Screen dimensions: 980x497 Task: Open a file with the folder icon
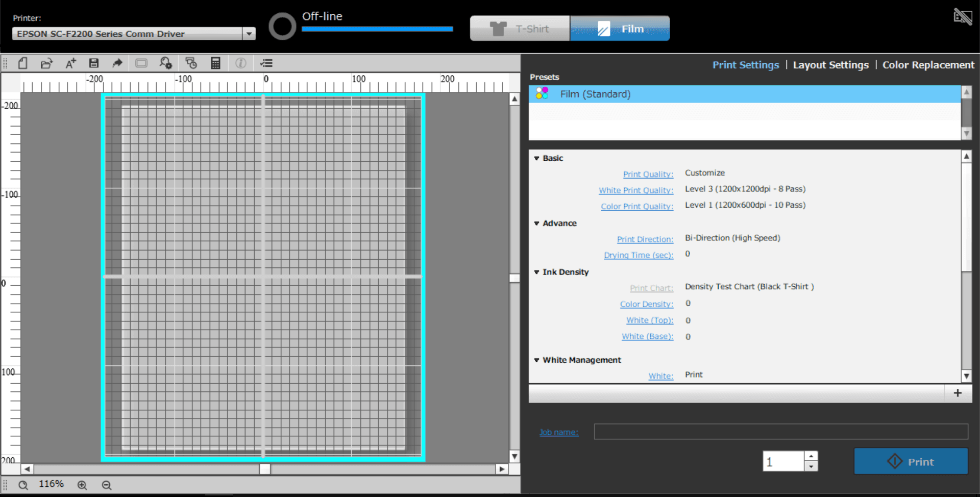pyautogui.click(x=46, y=63)
